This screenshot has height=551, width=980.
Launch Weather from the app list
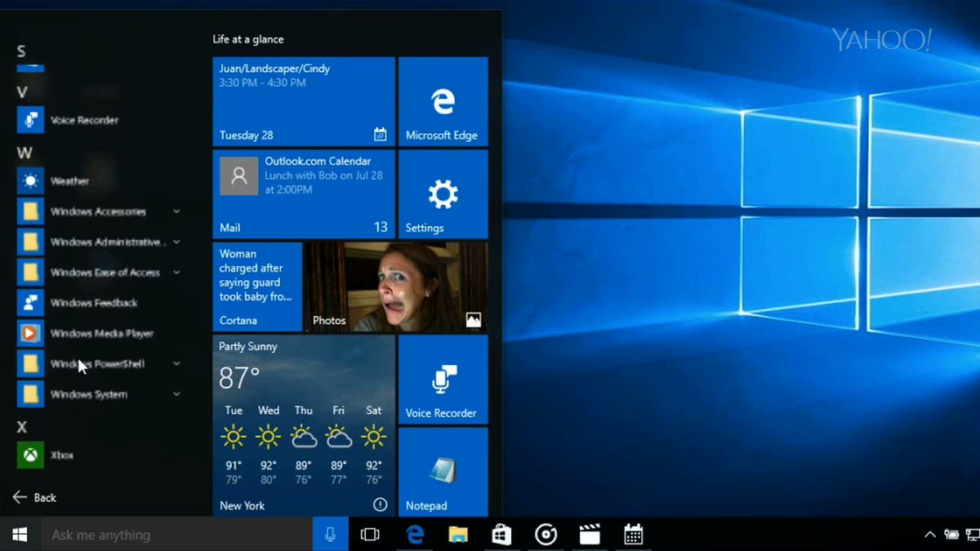[69, 181]
